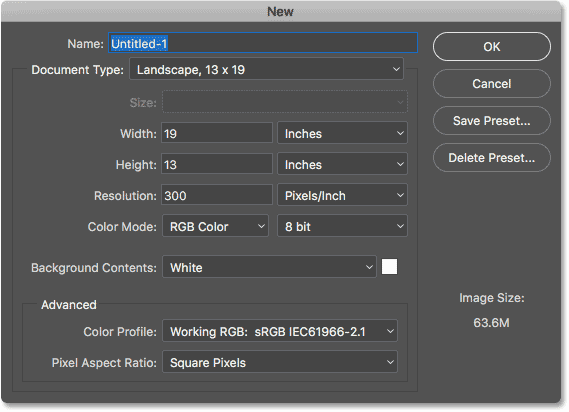Click the Color Mode label
Screen dimensions: 569x412
point(122,227)
